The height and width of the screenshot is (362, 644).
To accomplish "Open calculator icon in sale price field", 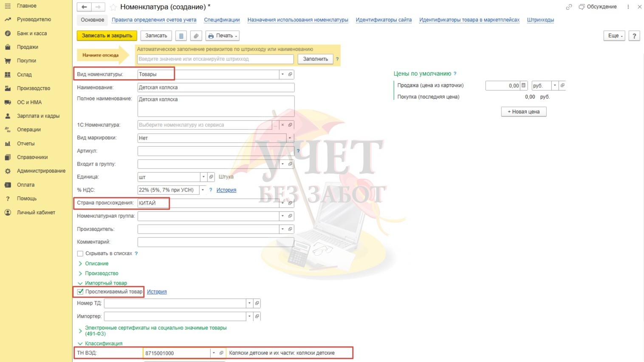I will point(523,86).
